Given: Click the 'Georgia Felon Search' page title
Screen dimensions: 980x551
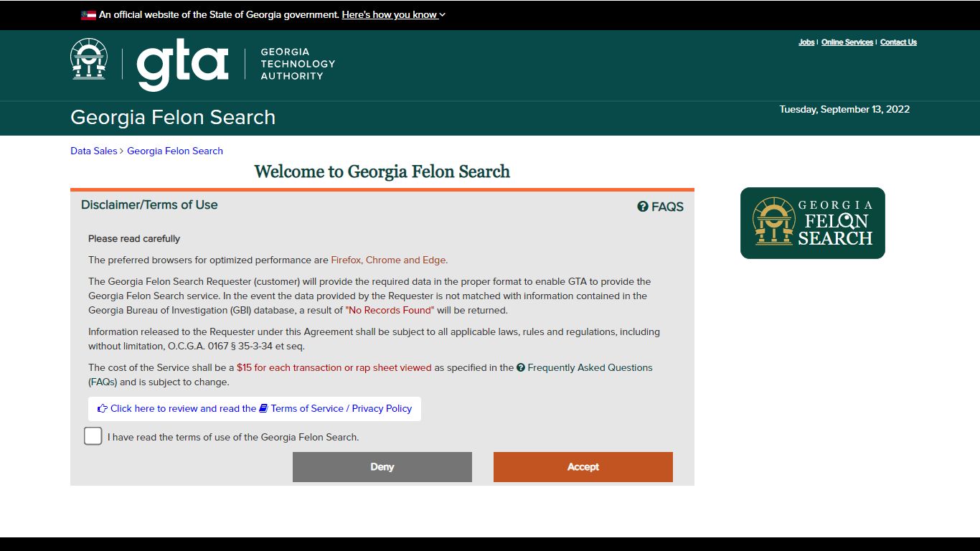Looking at the screenshot, I should (173, 118).
